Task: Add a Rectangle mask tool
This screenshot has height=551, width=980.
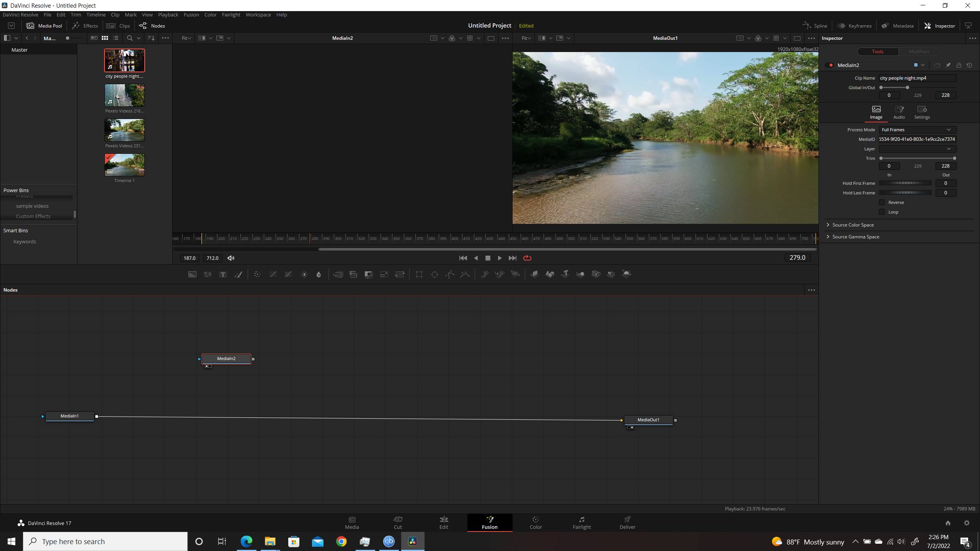Action: coord(419,274)
